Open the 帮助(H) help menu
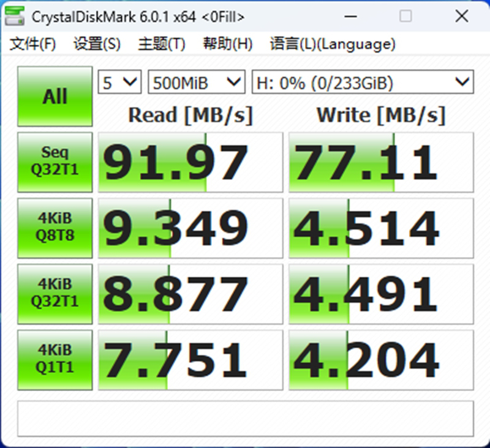 (x=227, y=44)
